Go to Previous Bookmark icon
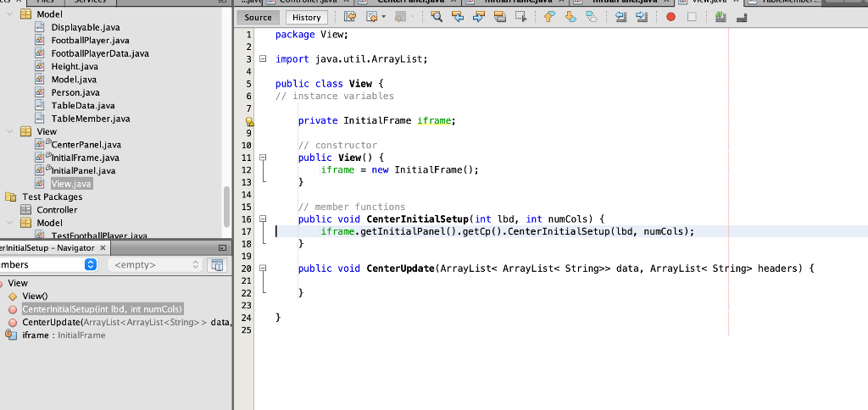 coord(549,17)
